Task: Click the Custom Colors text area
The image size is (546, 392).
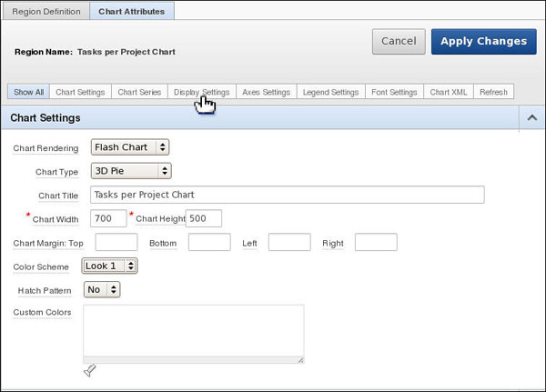Action: point(193,333)
